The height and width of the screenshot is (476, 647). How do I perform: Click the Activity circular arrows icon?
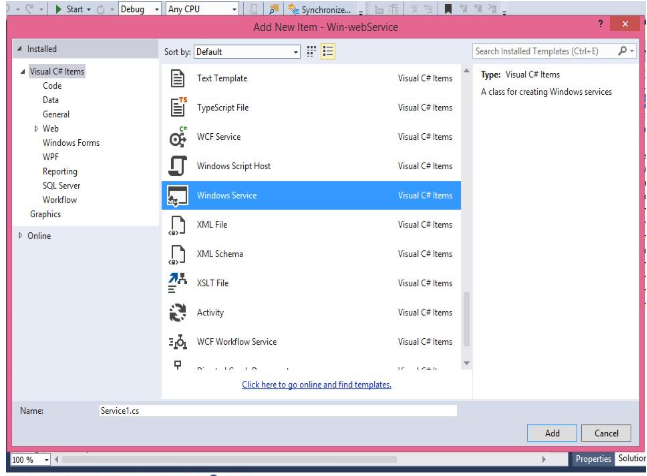[x=178, y=312]
